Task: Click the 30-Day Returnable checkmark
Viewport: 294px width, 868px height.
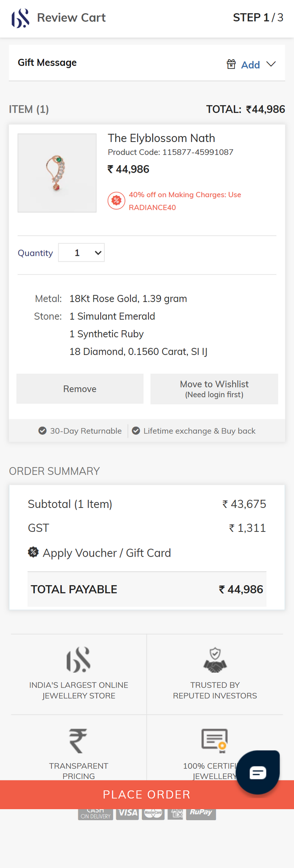Action: [42, 431]
